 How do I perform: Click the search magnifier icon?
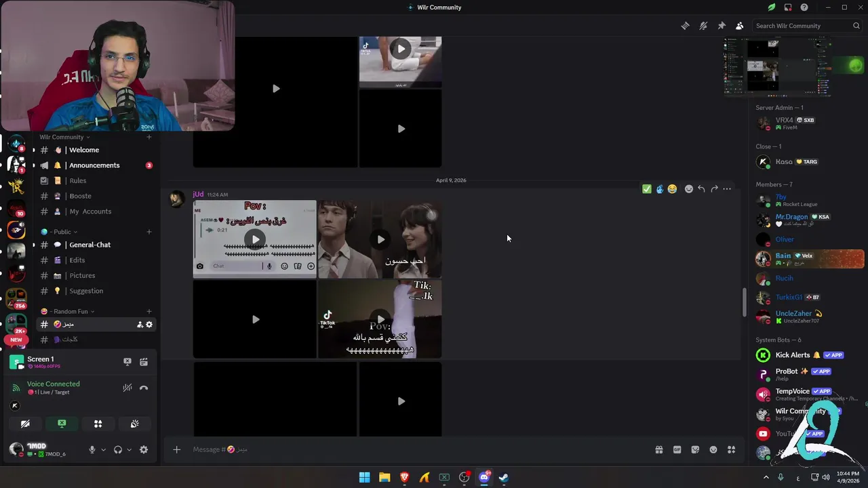coord(856,26)
